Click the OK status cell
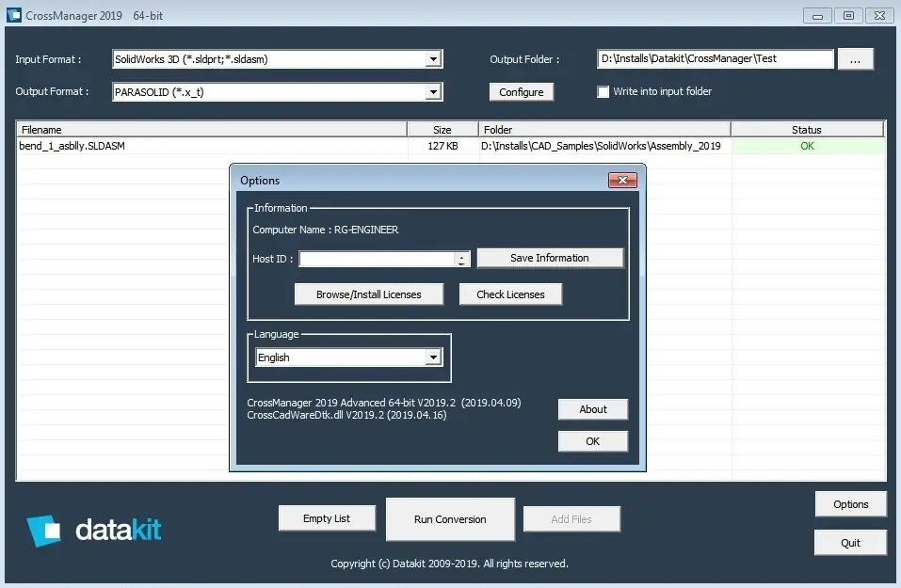 [808, 146]
